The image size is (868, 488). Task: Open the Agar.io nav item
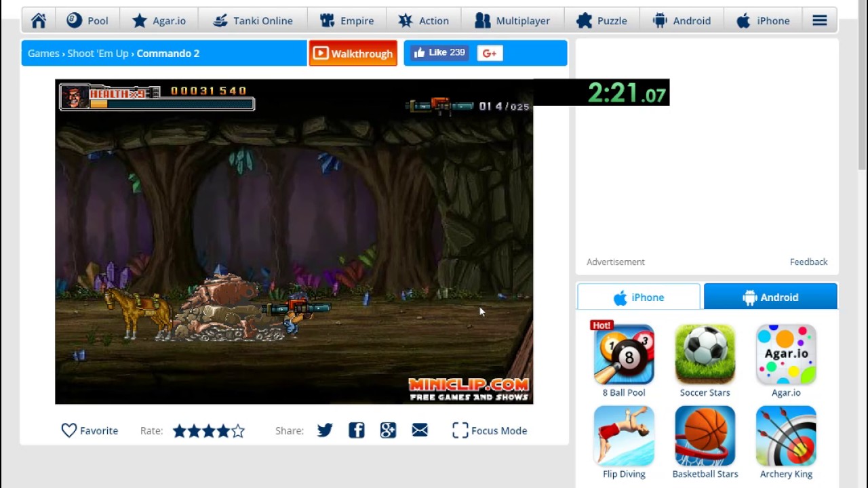coord(159,20)
